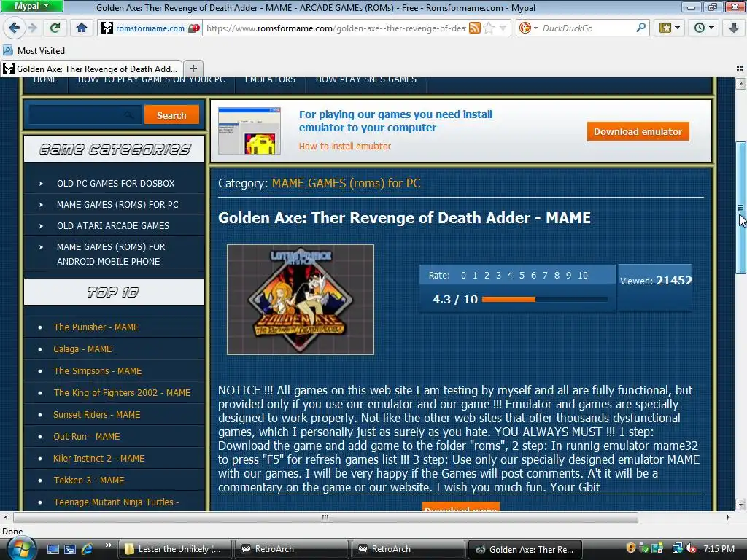Open the Mypal application menu button
Screen dimensions: 747x560
(x=31, y=6)
